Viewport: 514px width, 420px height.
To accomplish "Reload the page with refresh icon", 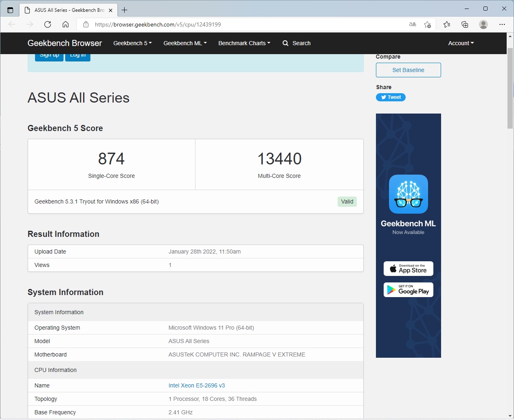I will (x=48, y=24).
